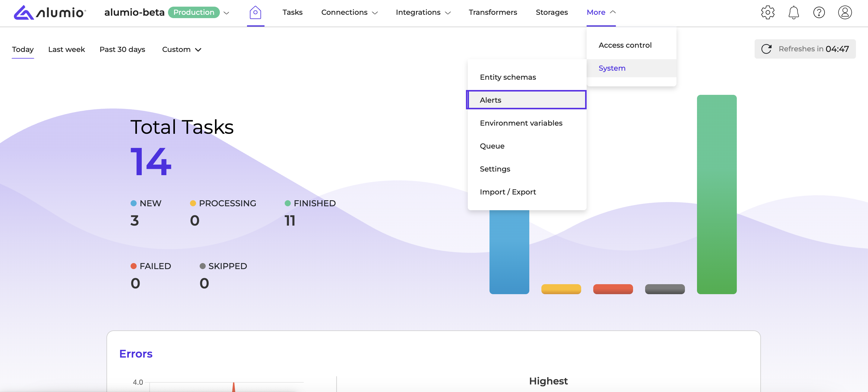Open the Custom date range dropdown
This screenshot has height=392, width=868.
pos(182,50)
